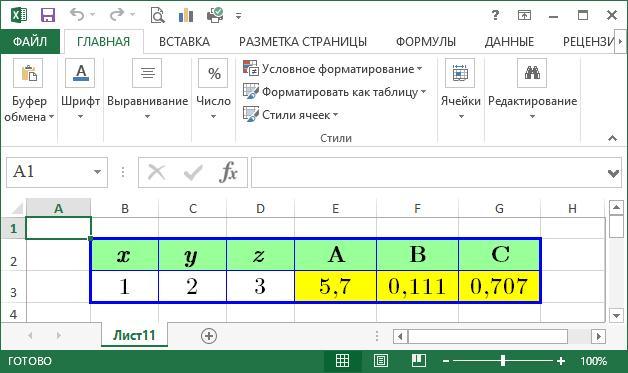The height and width of the screenshot is (373, 628).
Task: Click the Insert Function fx icon
Action: [x=228, y=172]
